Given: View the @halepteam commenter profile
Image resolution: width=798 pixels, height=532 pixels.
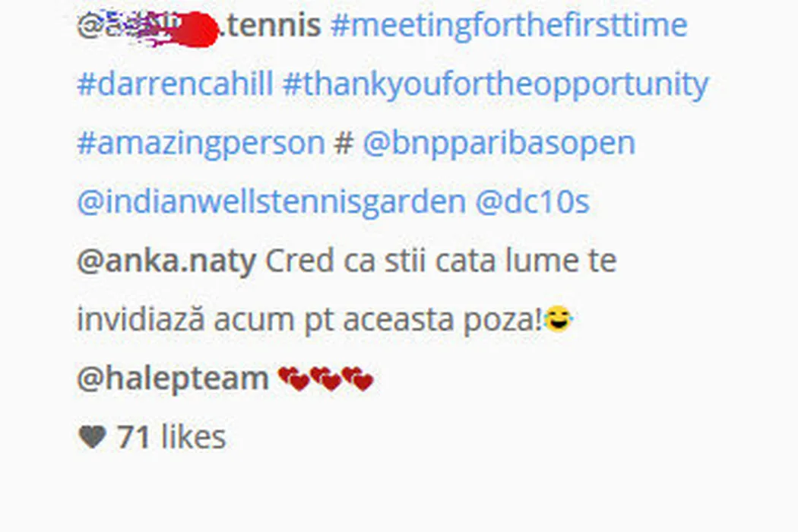Looking at the screenshot, I should tap(173, 378).
